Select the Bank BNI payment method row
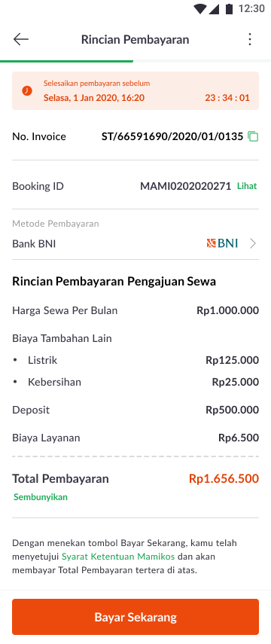Viewport: 271px width, 644px height. (135, 243)
